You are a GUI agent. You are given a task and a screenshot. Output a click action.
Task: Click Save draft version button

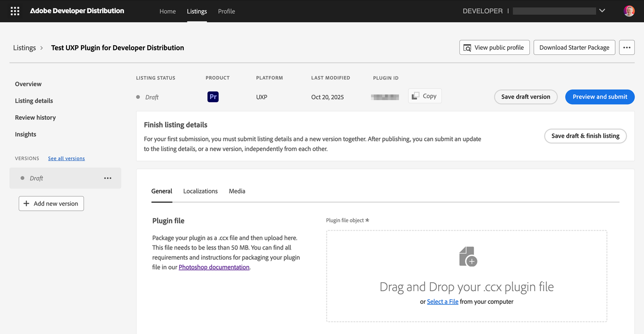[x=525, y=97]
